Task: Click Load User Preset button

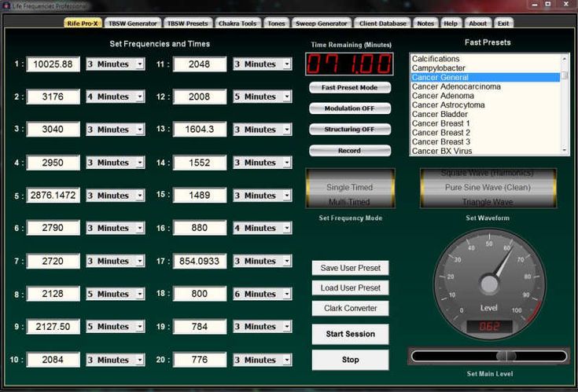Action: (350, 288)
